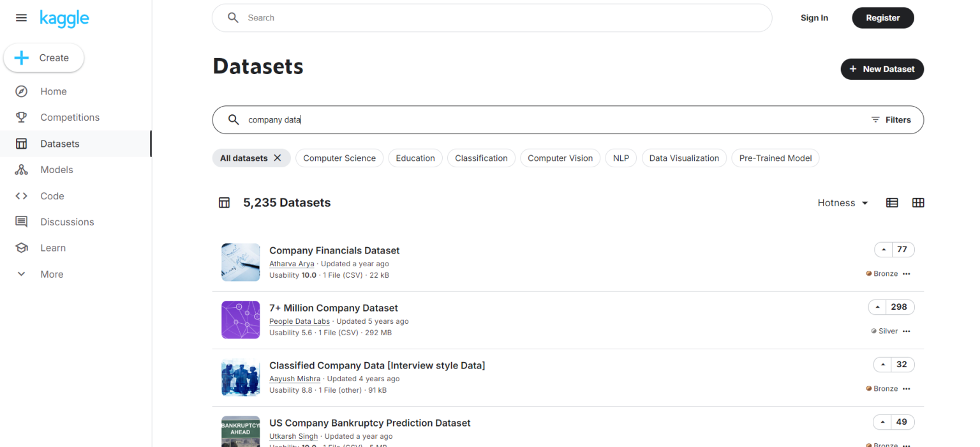Open the Hotness sort dropdown
The image size is (980, 447).
[842, 202]
